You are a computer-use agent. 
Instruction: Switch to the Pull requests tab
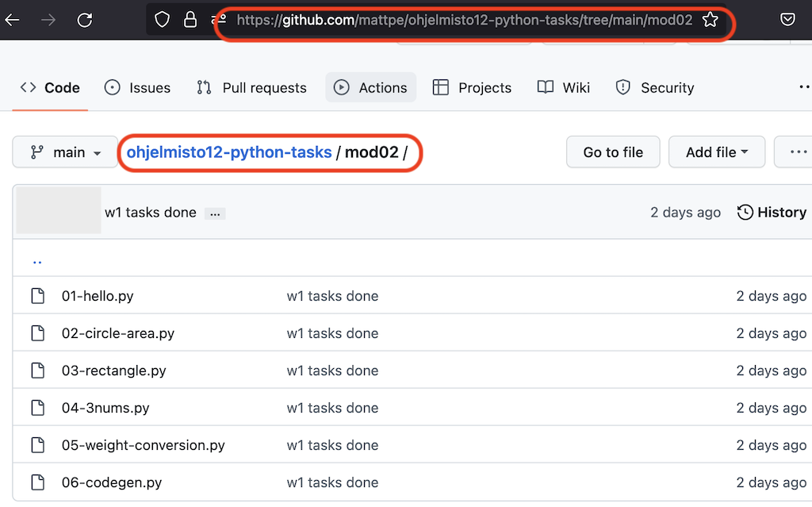click(x=251, y=88)
